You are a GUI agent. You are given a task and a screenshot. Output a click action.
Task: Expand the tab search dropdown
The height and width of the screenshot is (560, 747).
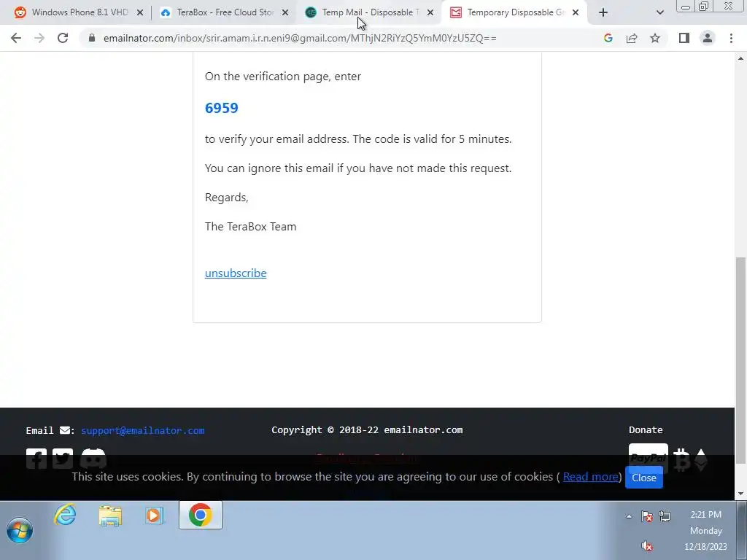coord(659,13)
